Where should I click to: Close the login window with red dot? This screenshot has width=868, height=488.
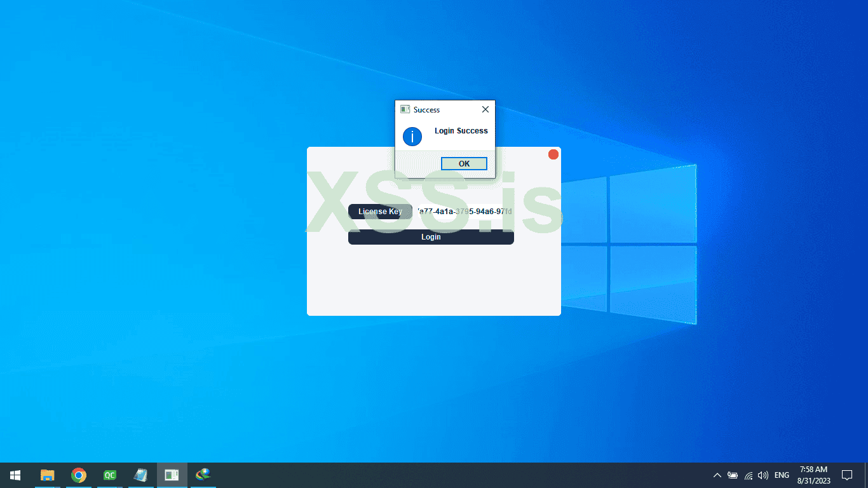pyautogui.click(x=553, y=154)
